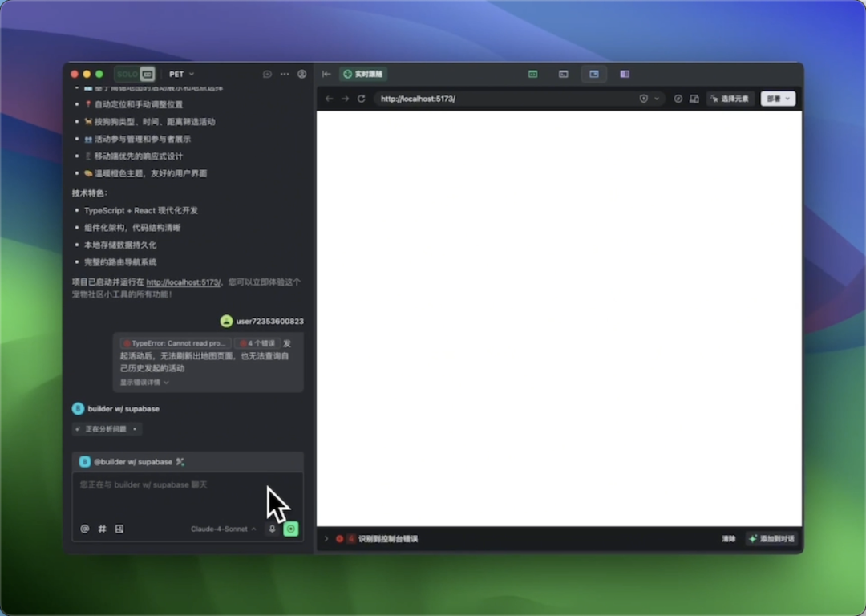
Task: Open the Claude-4-Sonnet model selector
Action: [x=223, y=529]
